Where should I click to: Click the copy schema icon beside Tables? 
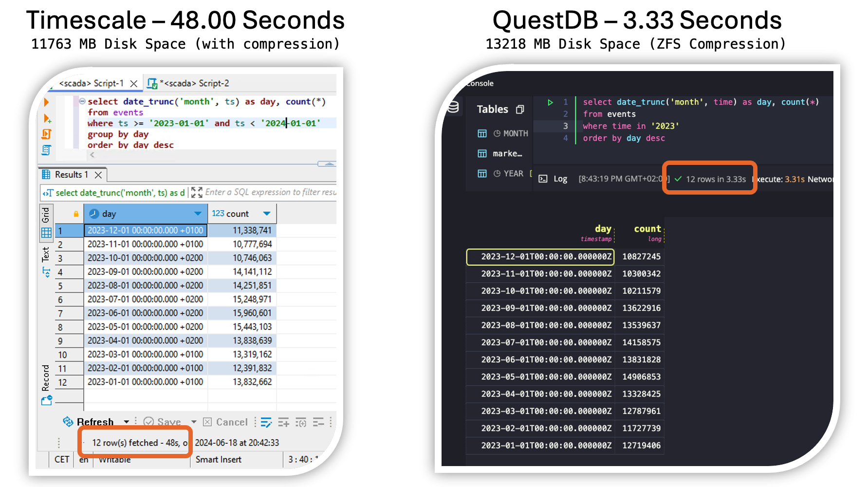(x=520, y=109)
